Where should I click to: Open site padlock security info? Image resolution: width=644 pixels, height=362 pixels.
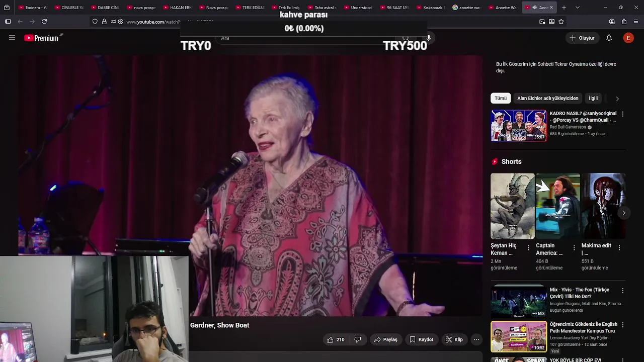104,22
